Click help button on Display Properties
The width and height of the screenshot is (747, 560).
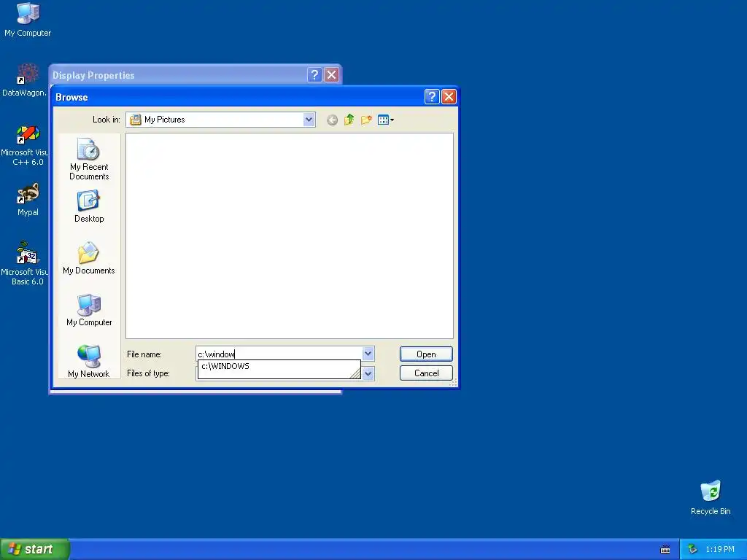314,75
